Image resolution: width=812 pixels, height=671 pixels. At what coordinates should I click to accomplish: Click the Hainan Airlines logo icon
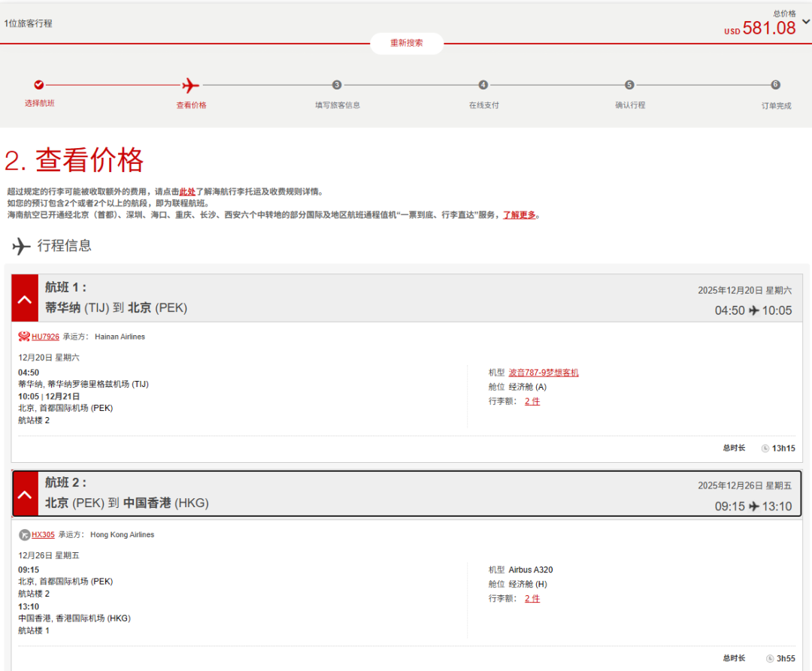24,337
